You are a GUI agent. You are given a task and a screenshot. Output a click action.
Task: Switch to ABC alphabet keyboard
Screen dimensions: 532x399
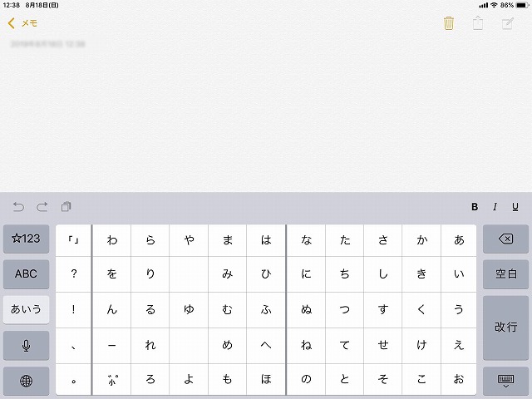tap(26, 274)
